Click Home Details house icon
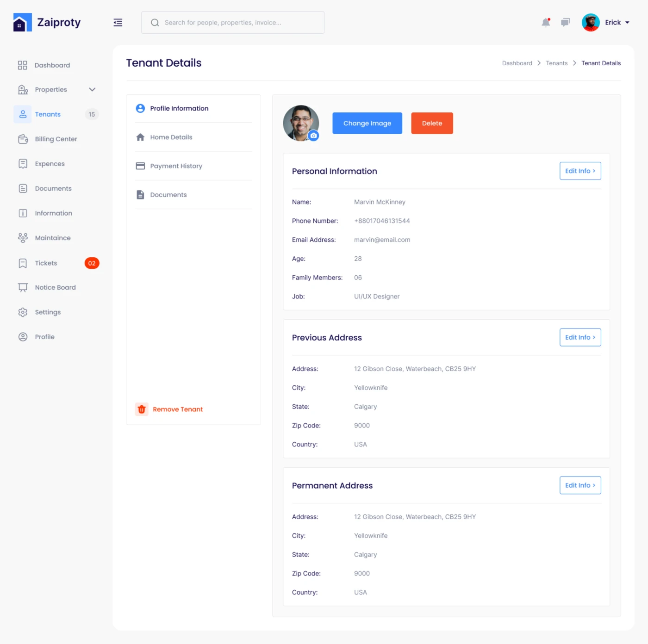The width and height of the screenshot is (648, 644). pos(140,137)
